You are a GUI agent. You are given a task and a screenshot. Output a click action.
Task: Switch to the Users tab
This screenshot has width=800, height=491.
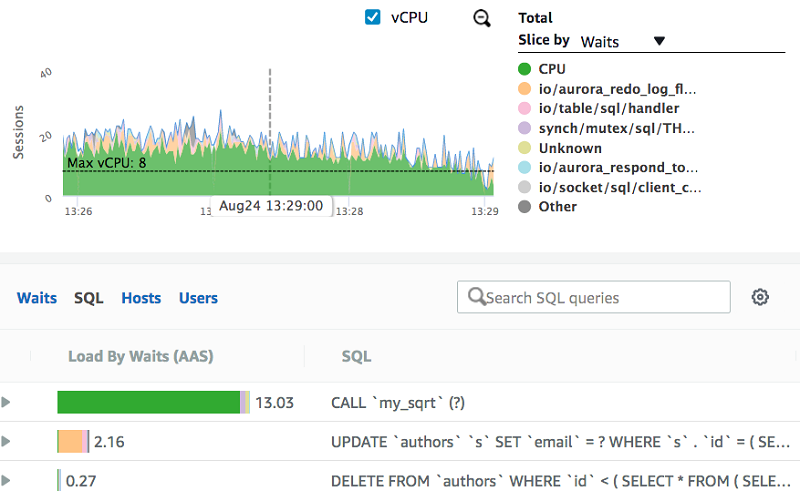click(198, 298)
